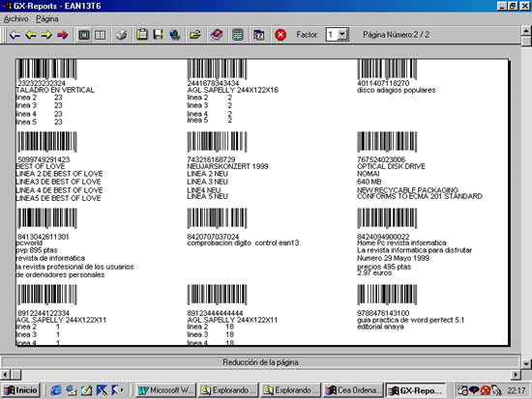Click the system tray eye icon
This screenshot has width=532, height=399.
pos(474,390)
